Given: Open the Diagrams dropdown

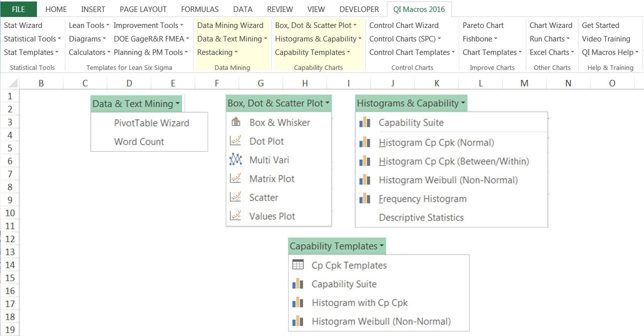Looking at the screenshot, I should pos(87,39).
